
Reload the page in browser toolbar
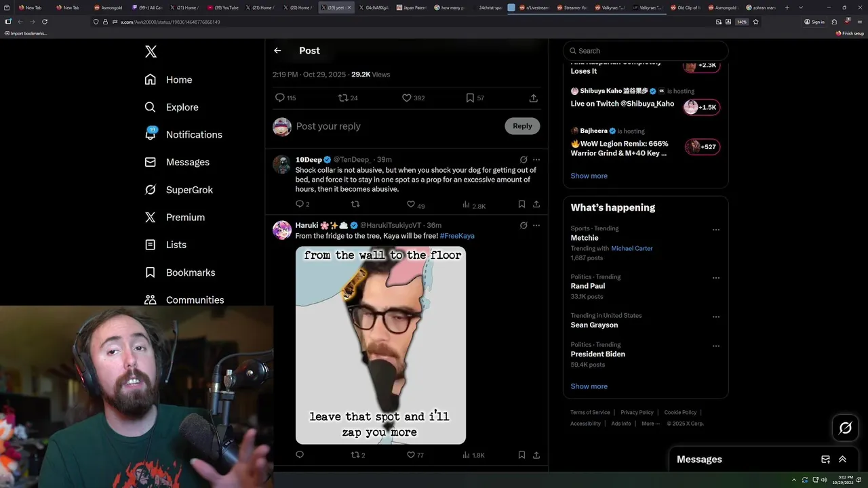tap(45, 22)
